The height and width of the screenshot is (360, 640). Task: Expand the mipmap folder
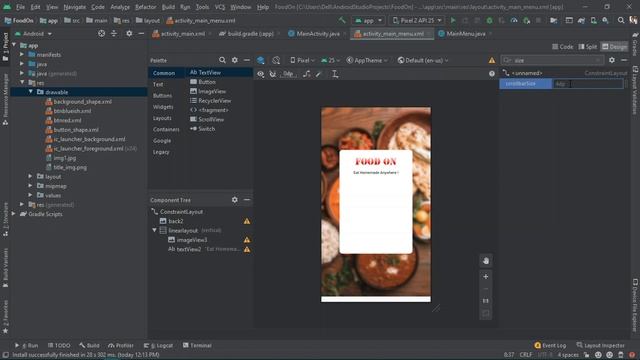(31, 186)
